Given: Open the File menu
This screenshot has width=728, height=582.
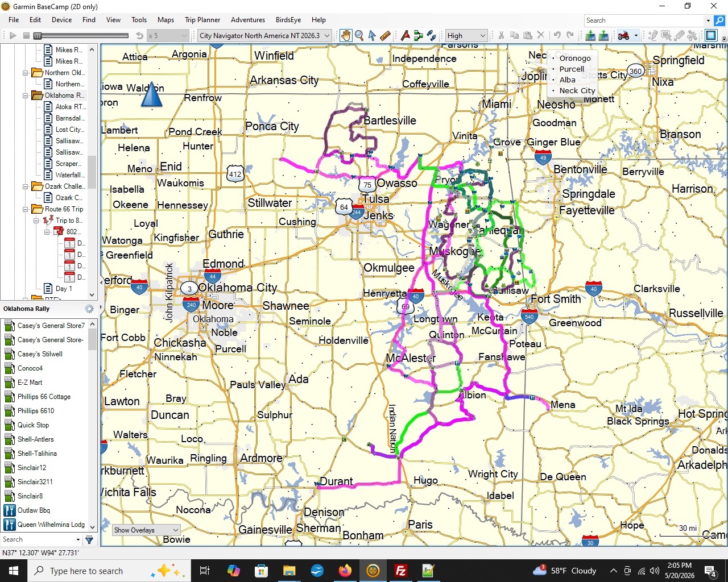Looking at the screenshot, I should pyautogui.click(x=14, y=19).
